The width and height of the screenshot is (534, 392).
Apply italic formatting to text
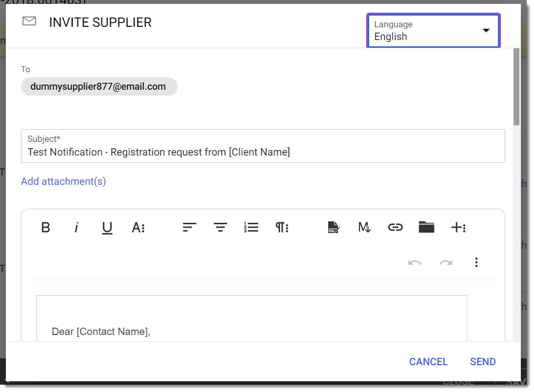coord(76,227)
